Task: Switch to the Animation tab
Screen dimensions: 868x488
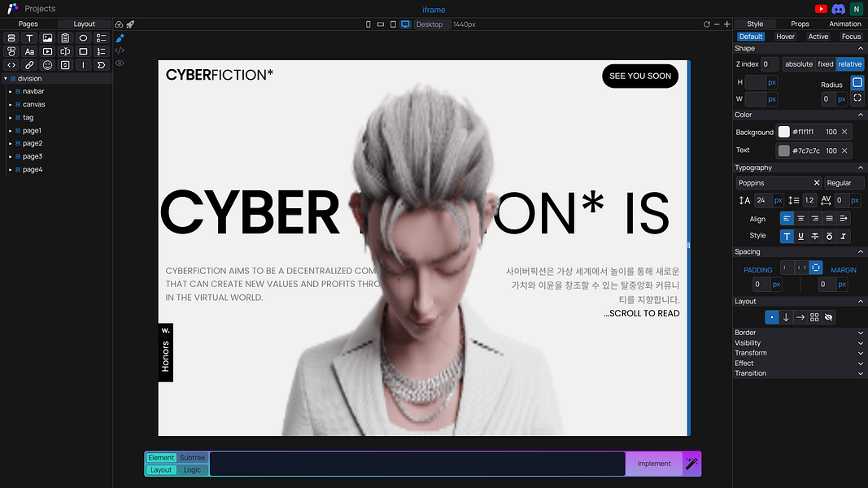Action: 844,24
